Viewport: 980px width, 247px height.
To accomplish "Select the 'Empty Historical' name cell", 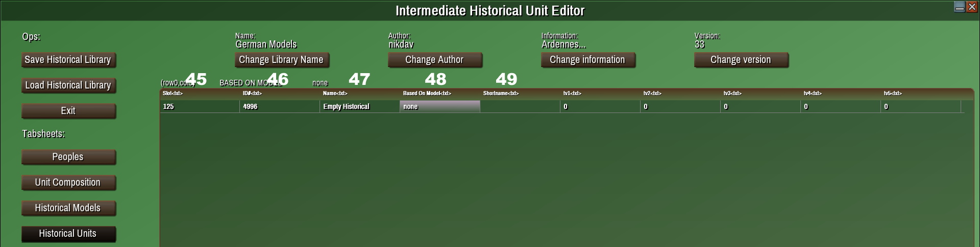I will pos(359,106).
